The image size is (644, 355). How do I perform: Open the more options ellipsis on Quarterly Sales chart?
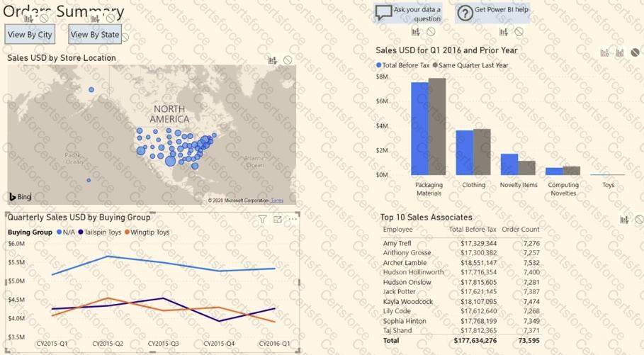tap(292, 220)
